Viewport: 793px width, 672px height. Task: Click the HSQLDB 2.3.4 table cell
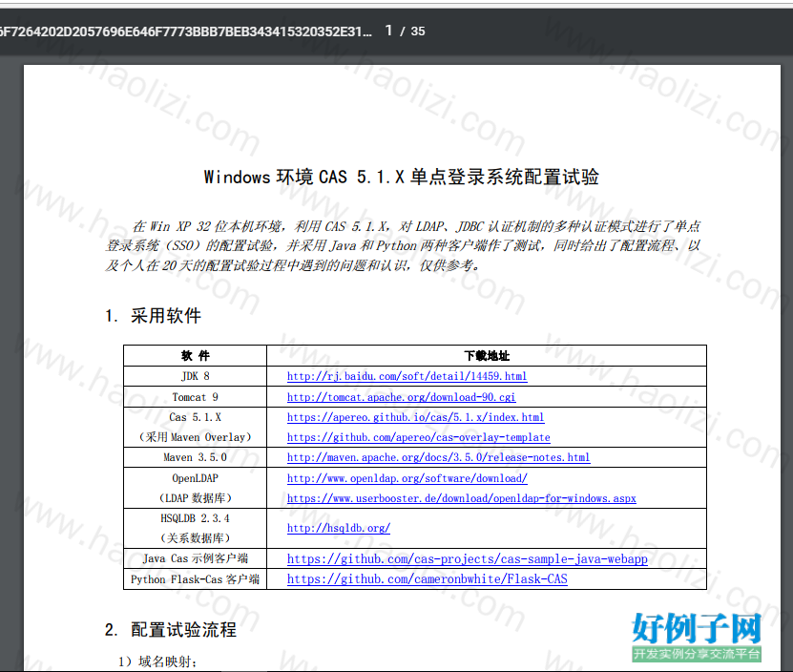196,528
